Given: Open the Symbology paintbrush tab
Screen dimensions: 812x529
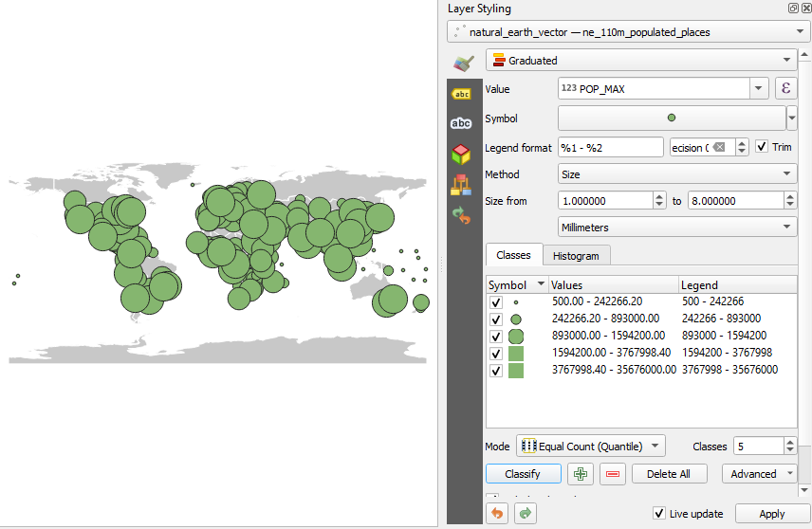Looking at the screenshot, I should pyautogui.click(x=464, y=64).
